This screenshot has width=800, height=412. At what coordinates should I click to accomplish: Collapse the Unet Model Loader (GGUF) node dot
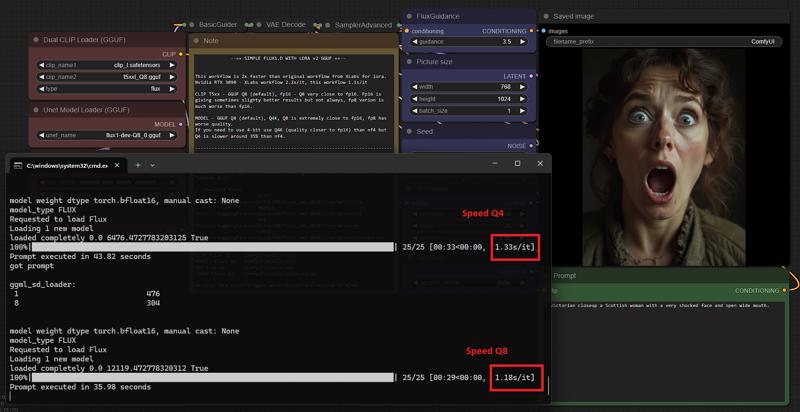pyautogui.click(x=36, y=110)
